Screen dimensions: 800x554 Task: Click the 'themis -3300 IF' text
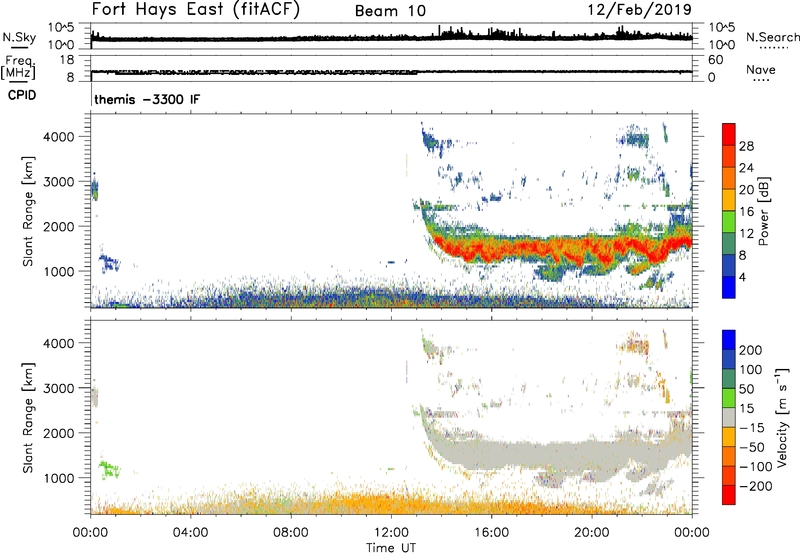click(147, 99)
